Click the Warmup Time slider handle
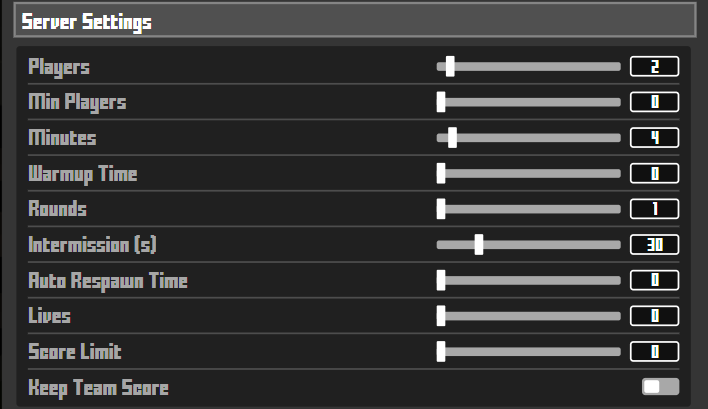Image resolution: width=708 pixels, height=409 pixels. pos(440,174)
